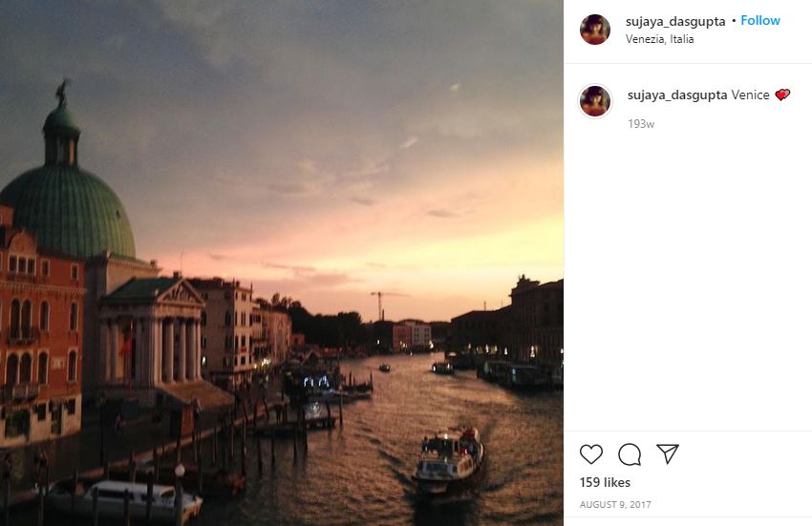Click the red heart emoji in the caption
812x526 pixels.
point(782,95)
